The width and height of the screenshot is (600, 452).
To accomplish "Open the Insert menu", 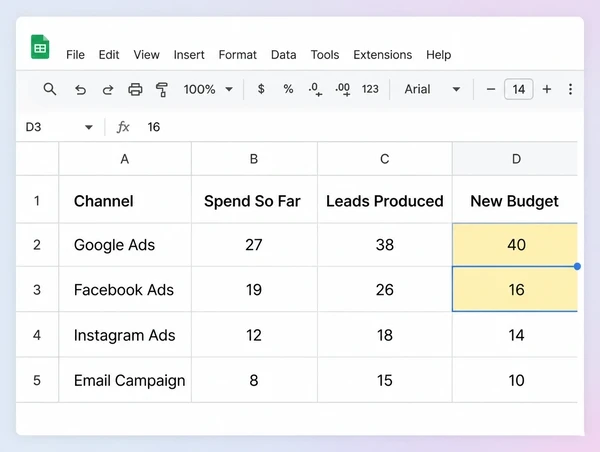I will click(x=189, y=55).
